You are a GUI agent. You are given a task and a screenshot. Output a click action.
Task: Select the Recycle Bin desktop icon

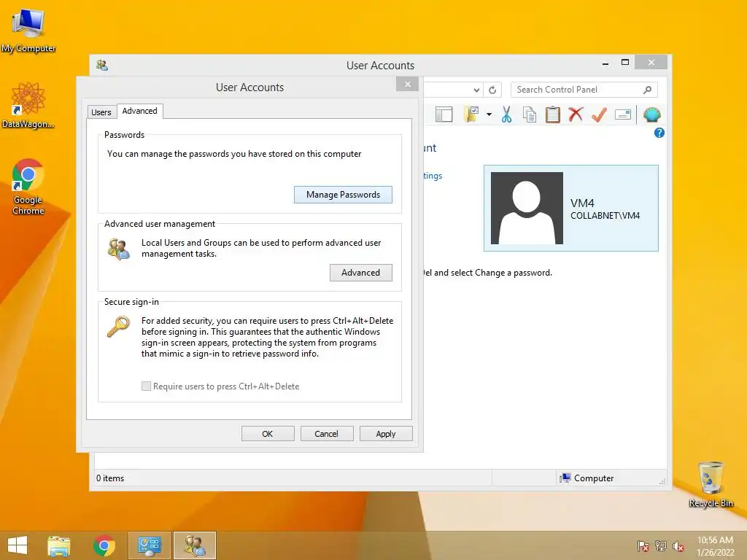711,485
